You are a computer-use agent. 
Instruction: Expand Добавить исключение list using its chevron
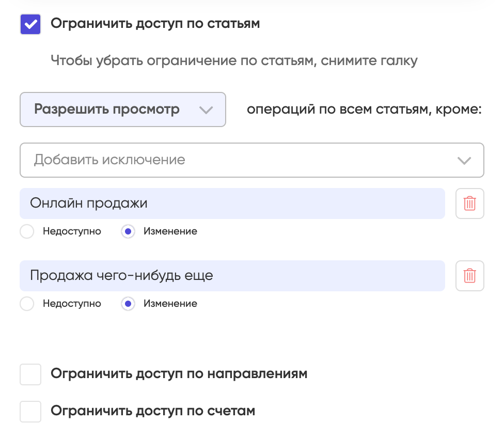point(464,161)
